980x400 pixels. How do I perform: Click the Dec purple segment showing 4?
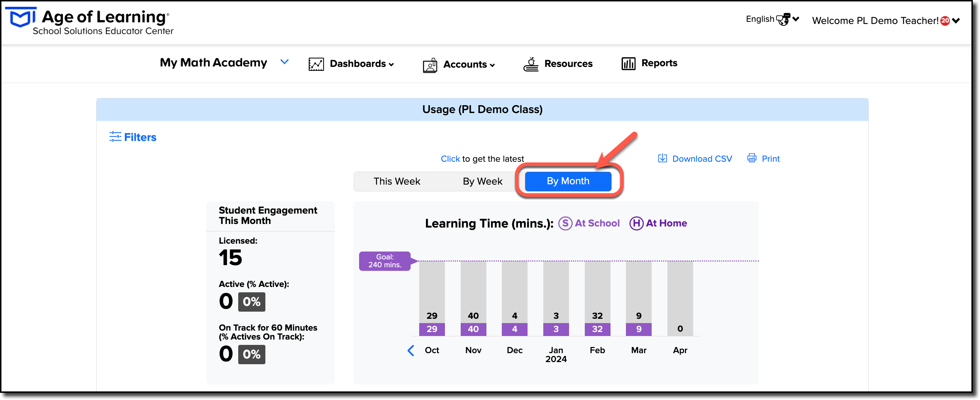[514, 329]
